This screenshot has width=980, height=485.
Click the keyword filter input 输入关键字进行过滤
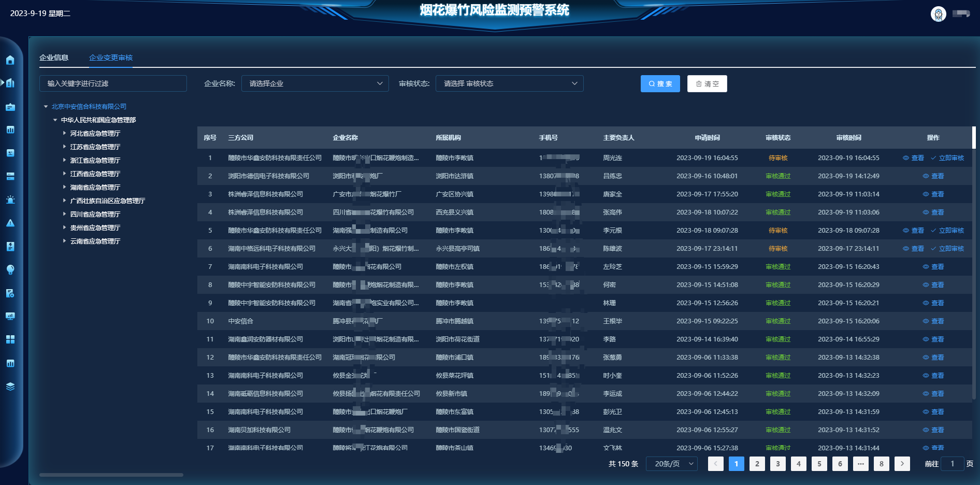(x=113, y=83)
